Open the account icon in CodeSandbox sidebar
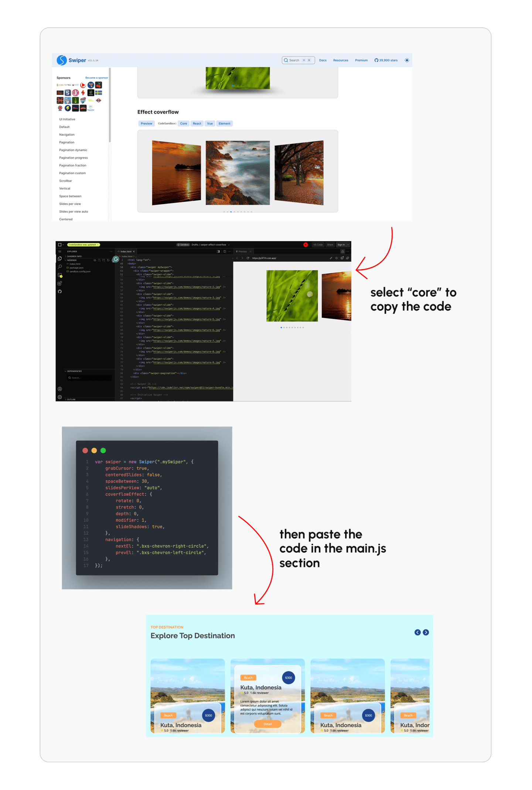This screenshot has height=790, width=532. tap(60, 389)
